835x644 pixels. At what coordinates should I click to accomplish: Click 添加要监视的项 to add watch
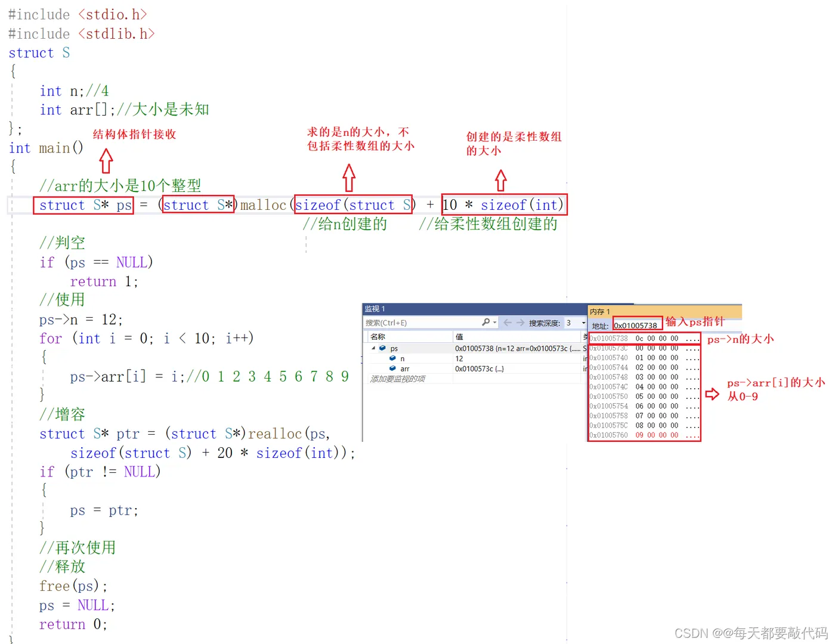398,379
